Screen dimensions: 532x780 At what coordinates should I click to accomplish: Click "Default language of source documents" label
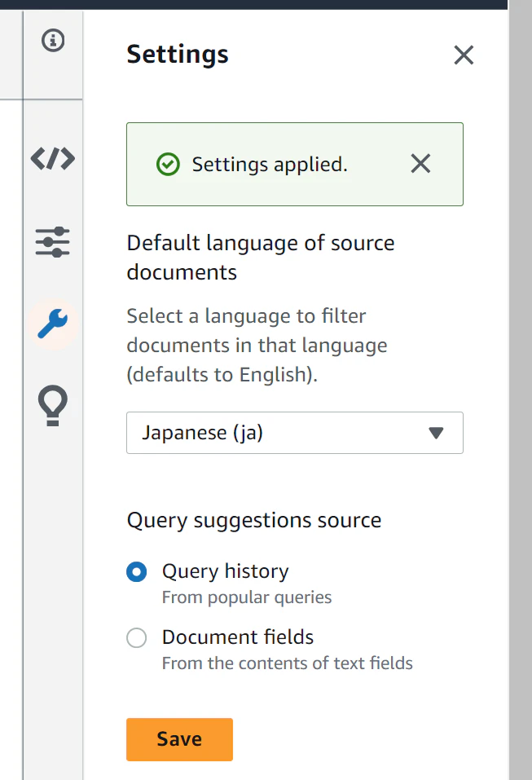(x=261, y=258)
